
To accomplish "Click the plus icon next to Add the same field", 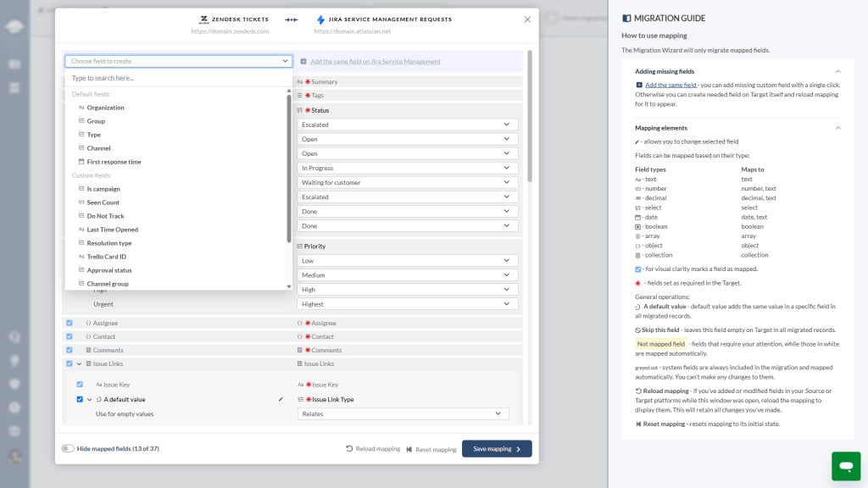I will click(303, 61).
